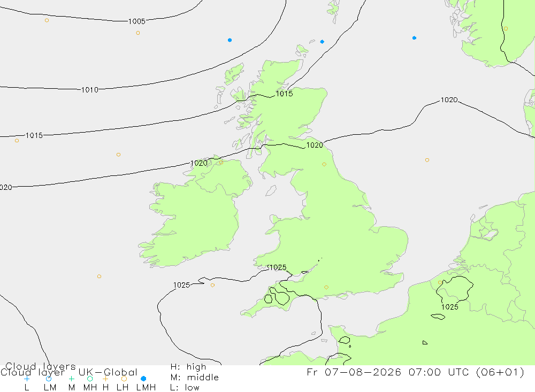
Task: Click the 1010 isobar label
Action: click(x=90, y=90)
